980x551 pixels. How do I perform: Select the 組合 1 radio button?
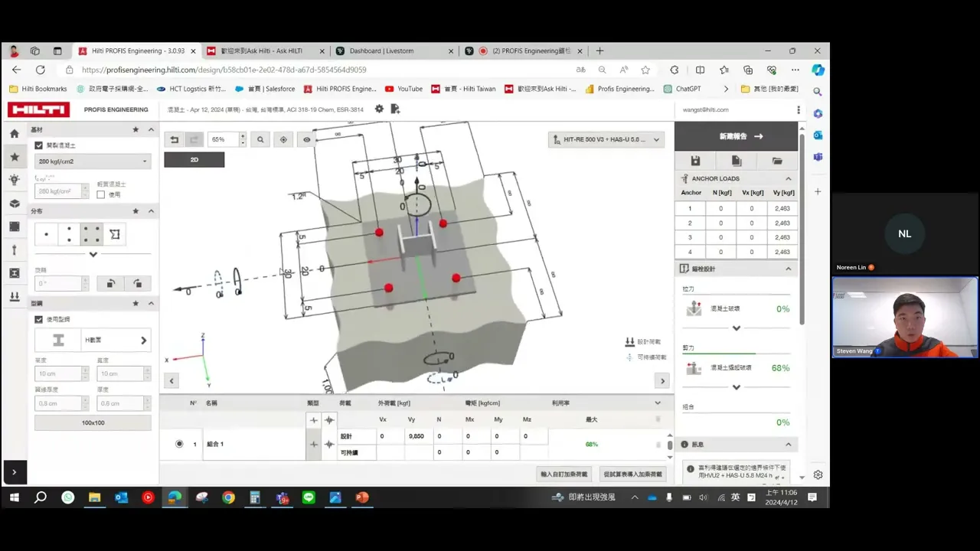tap(179, 444)
